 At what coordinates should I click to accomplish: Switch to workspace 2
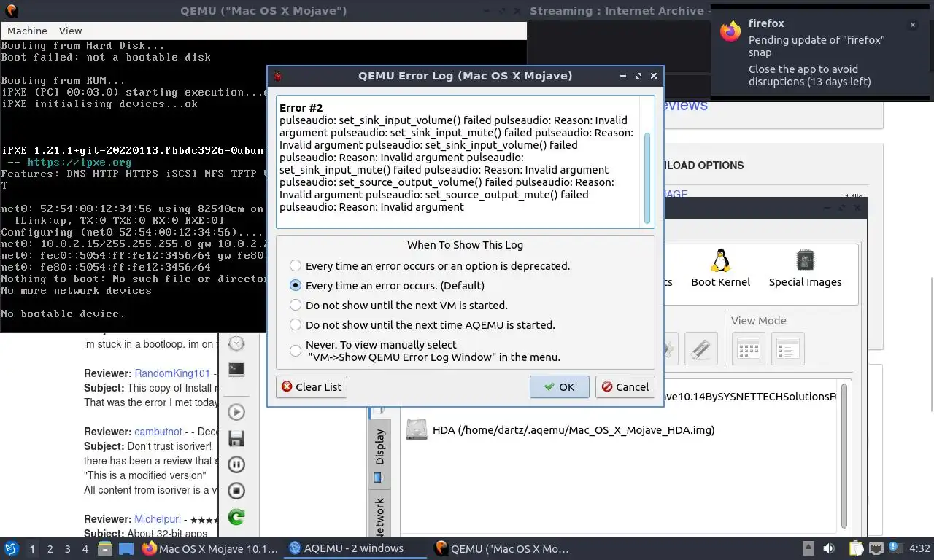pos(50,548)
